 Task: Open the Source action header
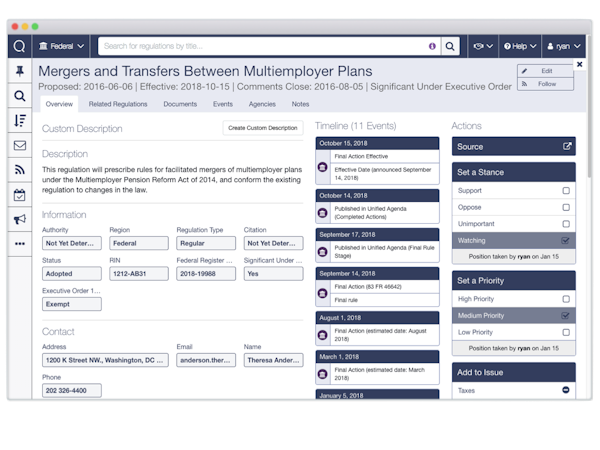pos(514,147)
